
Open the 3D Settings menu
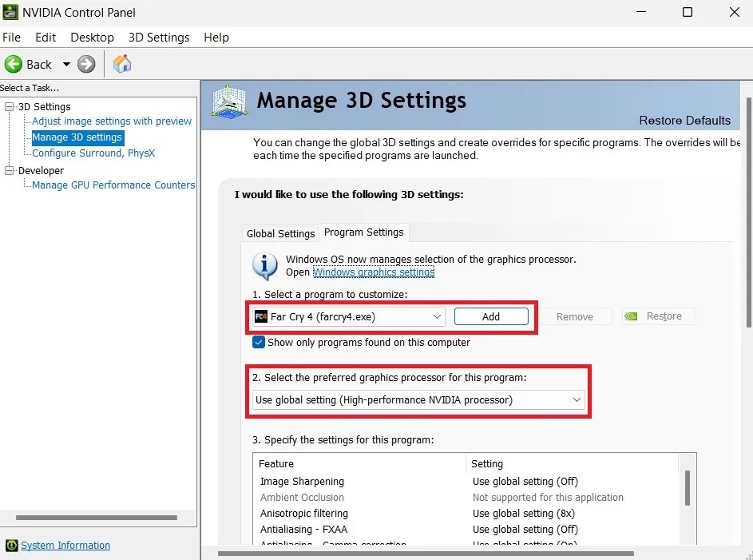[158, 37]
